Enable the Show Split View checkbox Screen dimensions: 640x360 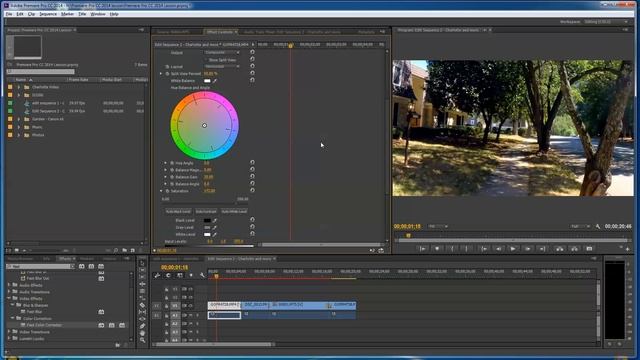point(206,60)
